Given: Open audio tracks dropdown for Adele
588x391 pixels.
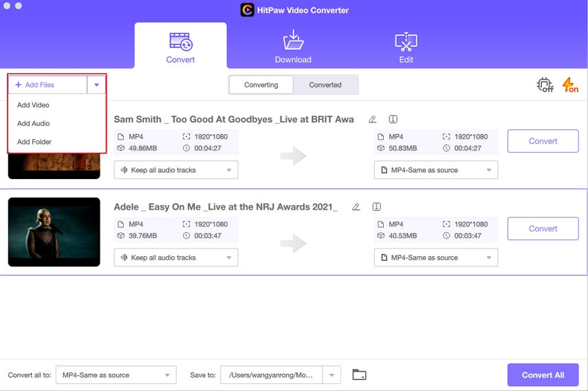Looking at the screenshot, I should [176, 257].
